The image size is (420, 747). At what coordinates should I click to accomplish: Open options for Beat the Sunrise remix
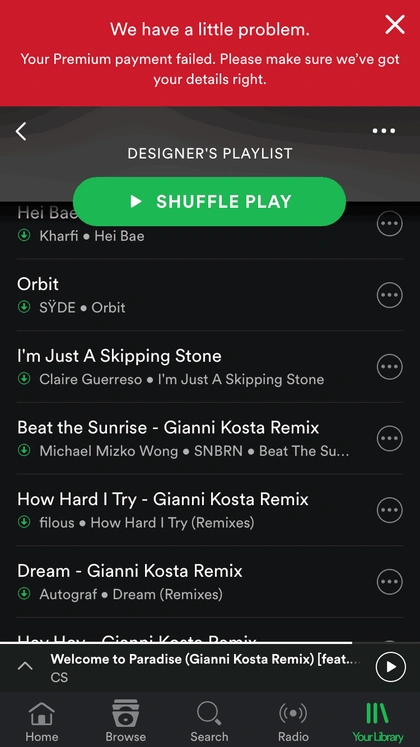pos(390,438)
